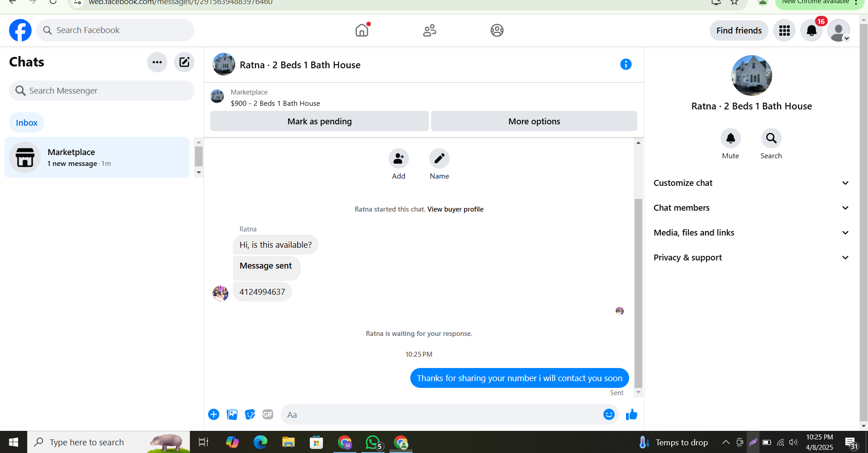
Task: Open the Friends icon in top navigation
Action: pos(429,30)
